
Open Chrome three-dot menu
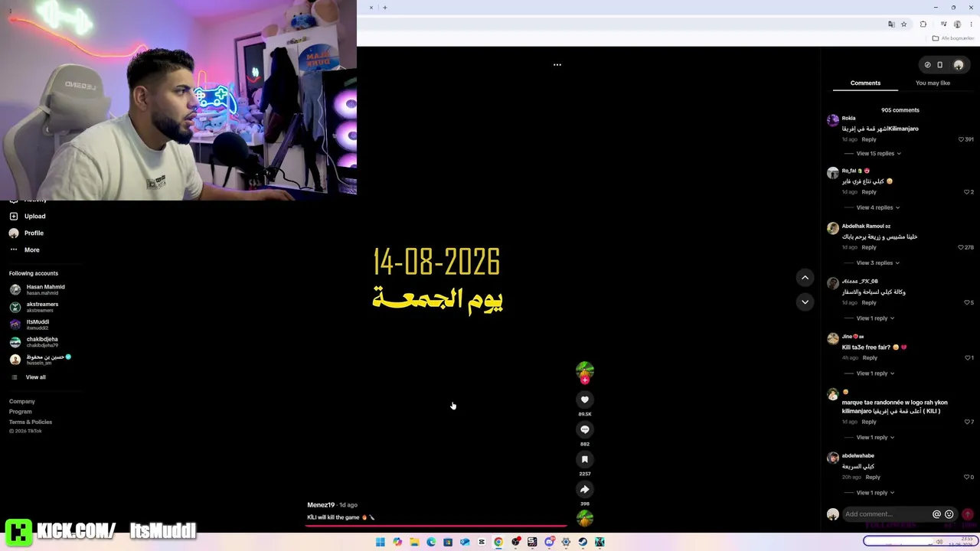[x=971, y=24]
